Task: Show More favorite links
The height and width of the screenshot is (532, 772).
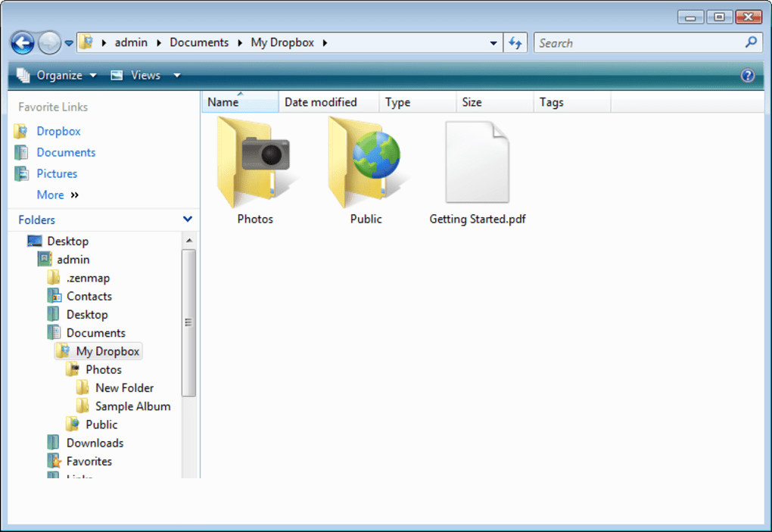Action: point(57,195)
